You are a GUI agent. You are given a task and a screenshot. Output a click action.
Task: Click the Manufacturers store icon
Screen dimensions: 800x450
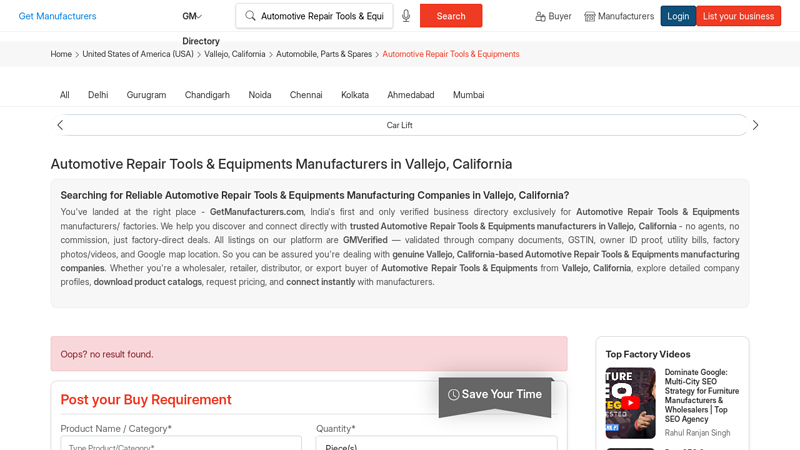(589, 16)
